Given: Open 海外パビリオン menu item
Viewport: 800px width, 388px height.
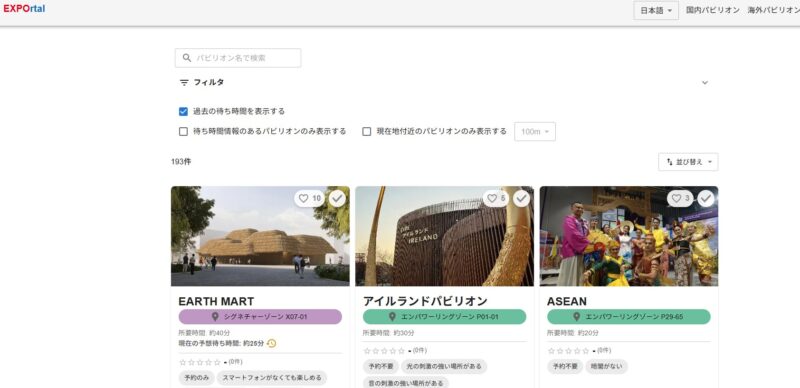Looking at the screenshot, I should click(773, 10).
